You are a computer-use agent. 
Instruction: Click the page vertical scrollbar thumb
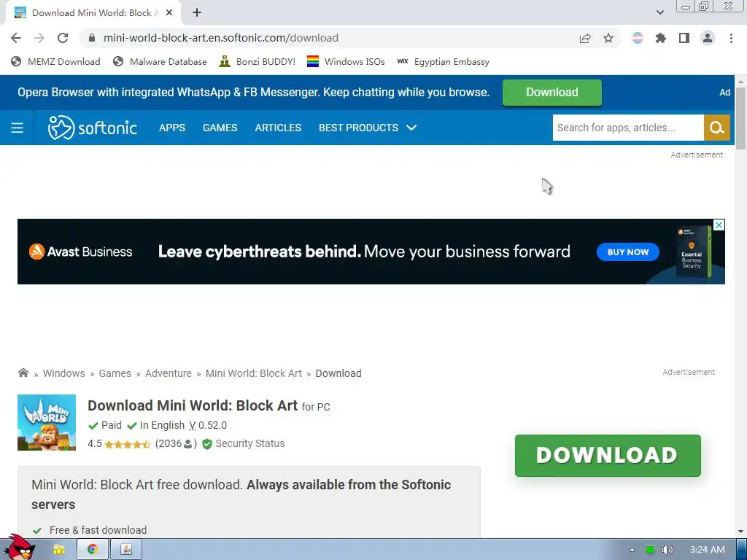tap(741, 118)
